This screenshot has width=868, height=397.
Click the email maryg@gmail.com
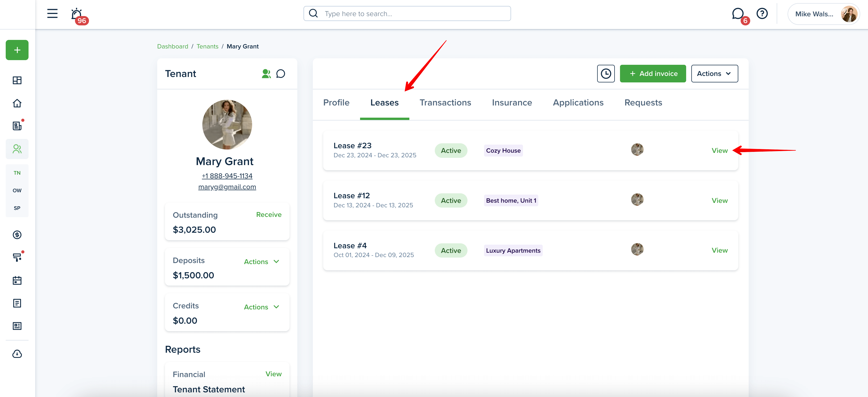click(x=227, y=187)
